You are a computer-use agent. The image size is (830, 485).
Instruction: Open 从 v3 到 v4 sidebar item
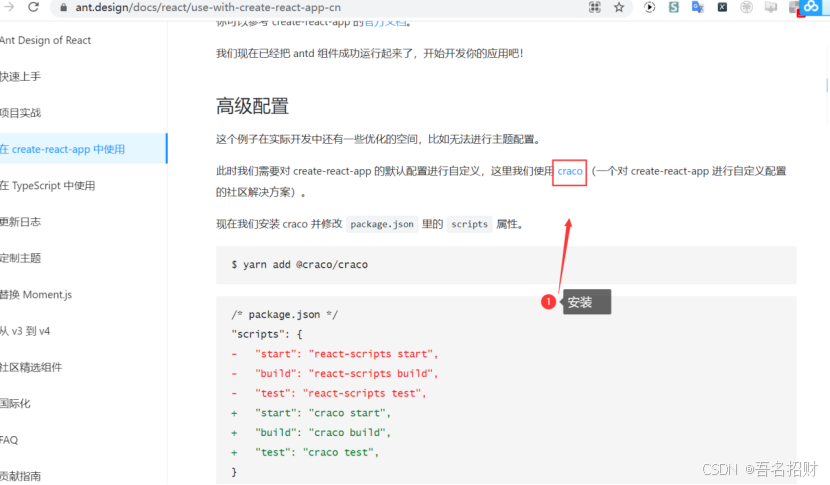coord(25,331)
